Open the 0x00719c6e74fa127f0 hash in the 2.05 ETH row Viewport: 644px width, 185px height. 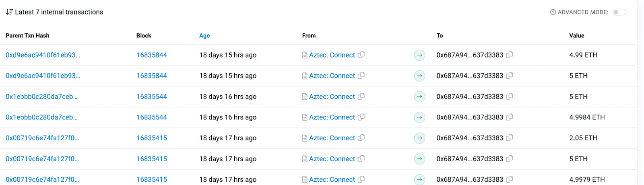(42, 138)
